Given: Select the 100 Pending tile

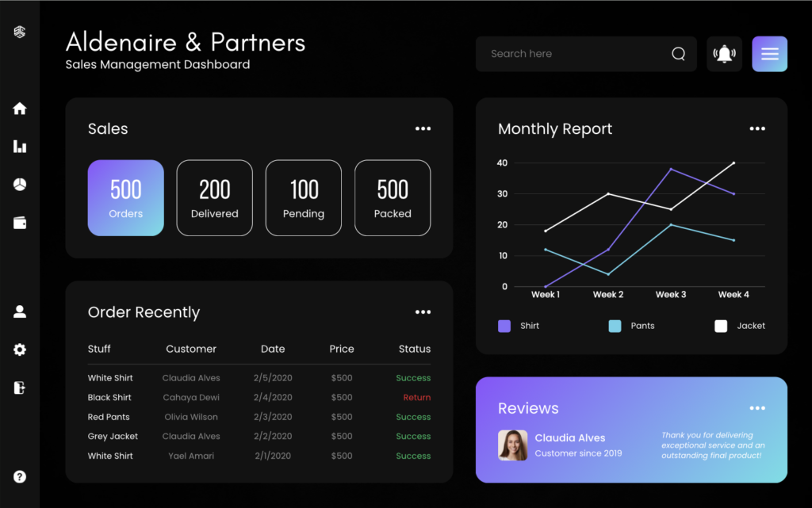Looking at the screenshot, I should [304, 198].
